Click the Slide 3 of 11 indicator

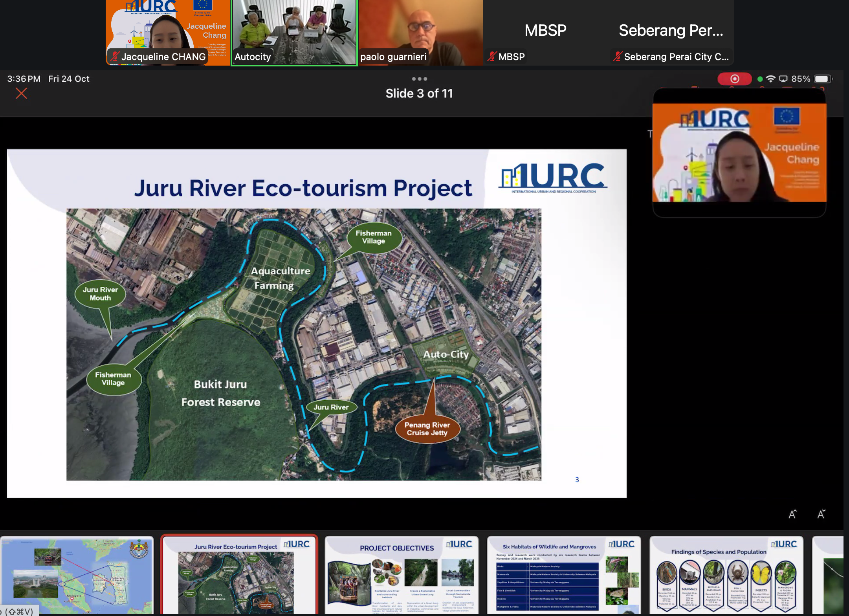[x=419, y=93]
